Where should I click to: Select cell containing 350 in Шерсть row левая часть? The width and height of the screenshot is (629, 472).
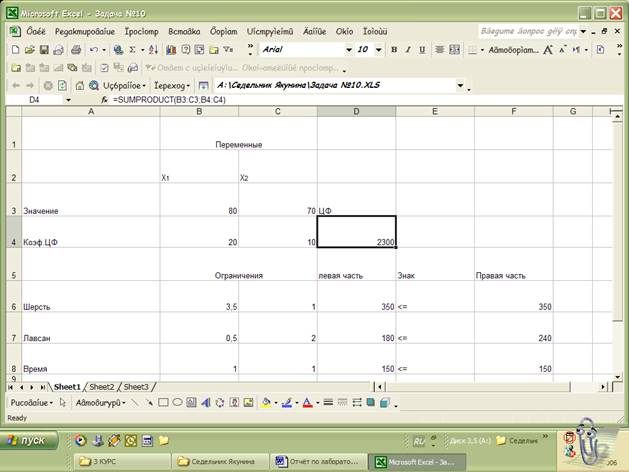[356, 307]
